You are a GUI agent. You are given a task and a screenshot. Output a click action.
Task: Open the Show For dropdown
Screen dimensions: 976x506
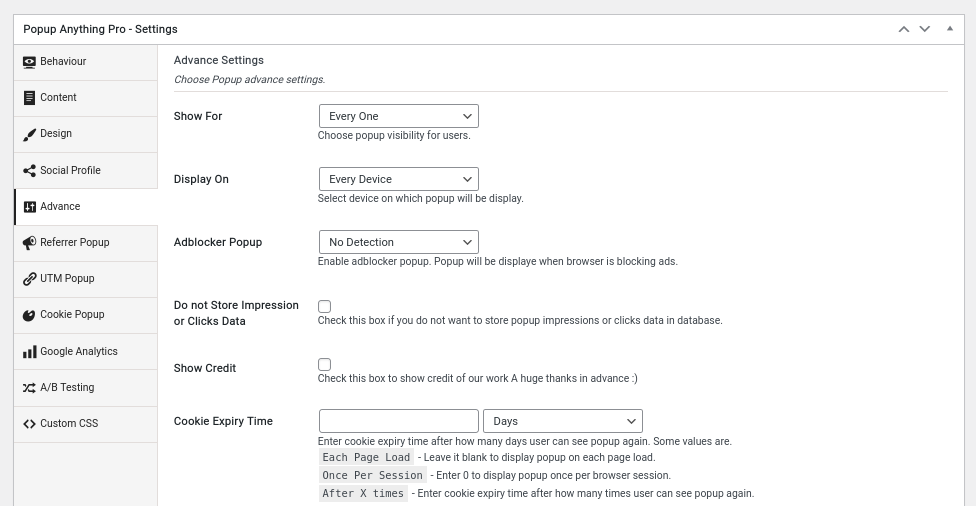click(x=398, y=116)
